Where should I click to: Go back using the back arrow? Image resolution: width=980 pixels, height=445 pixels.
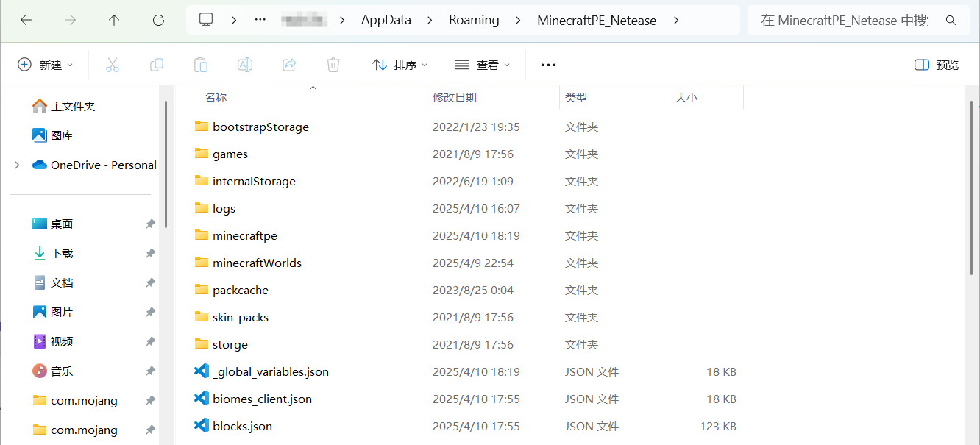click(26, 21)
